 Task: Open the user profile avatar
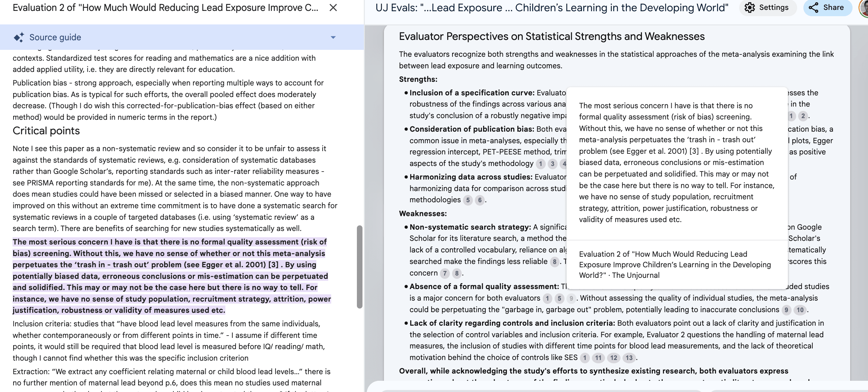[865, 7]
